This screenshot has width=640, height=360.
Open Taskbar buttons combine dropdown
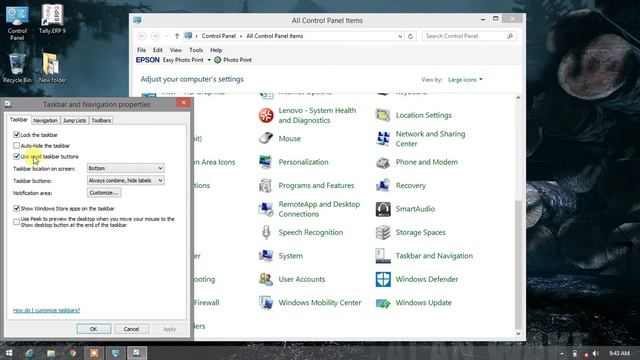click(126, 180)
